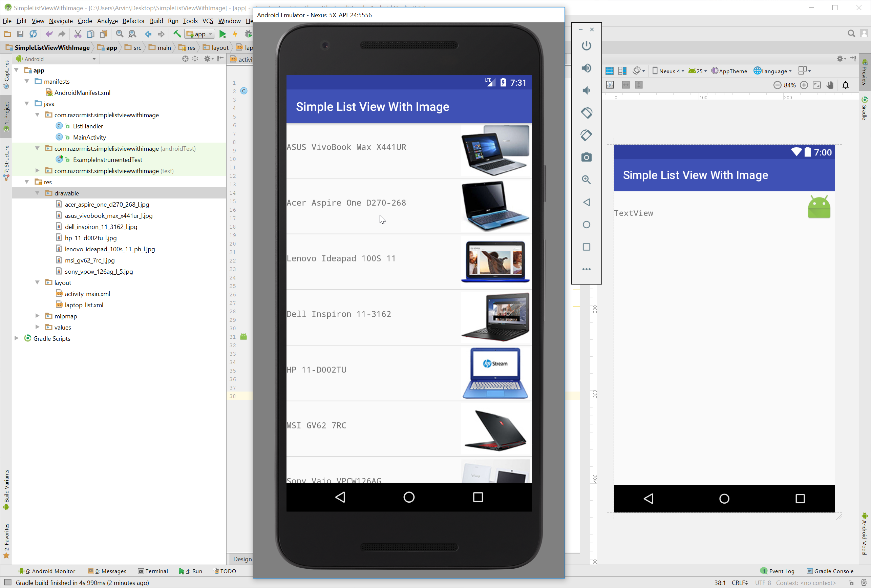Screen dimensions: 871x588
Task: Click scroll from source target icon
Action: click(185, 59)
